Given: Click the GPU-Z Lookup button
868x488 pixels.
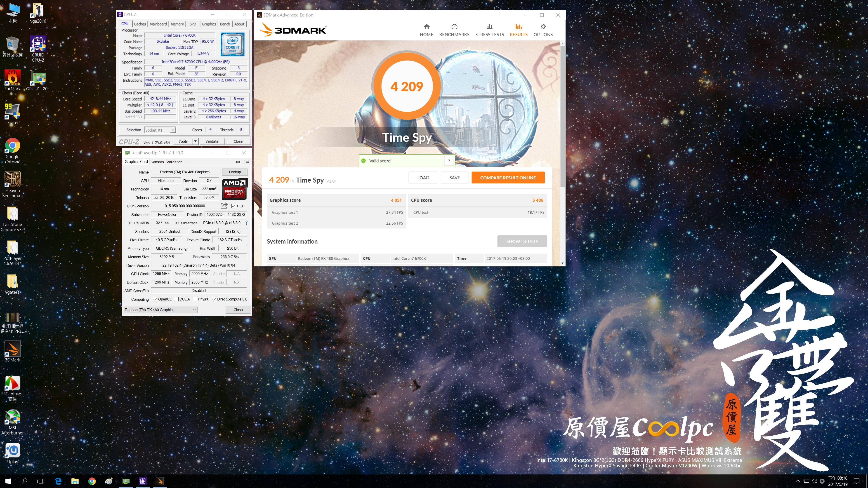Looking at the screenshot, I should point(235,172).
